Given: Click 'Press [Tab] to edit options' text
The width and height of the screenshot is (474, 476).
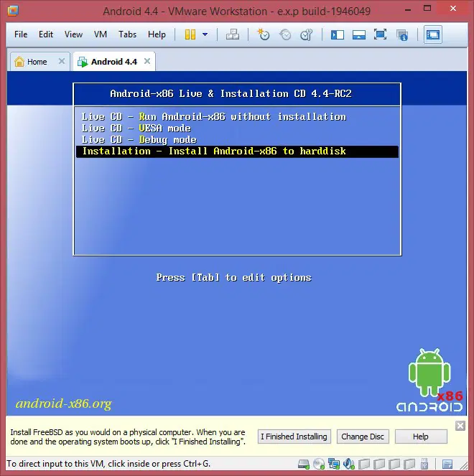Looking at the screenshot, I should coord(234,278).
